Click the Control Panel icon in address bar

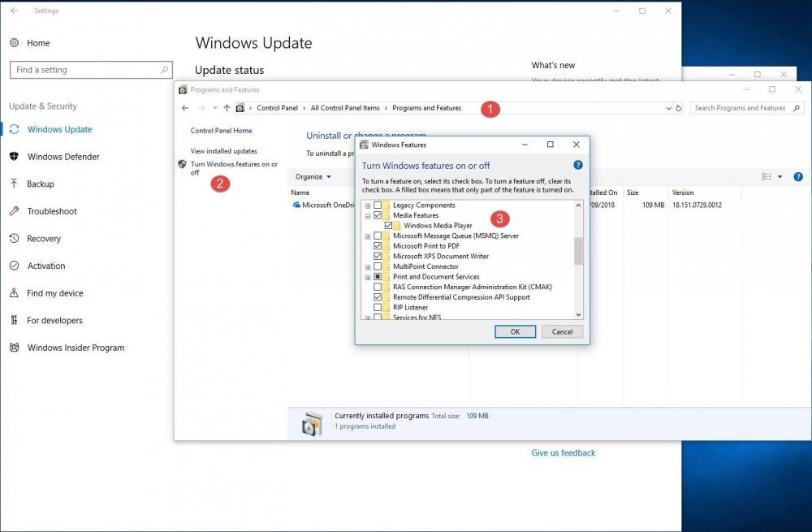tap(240, 108)
